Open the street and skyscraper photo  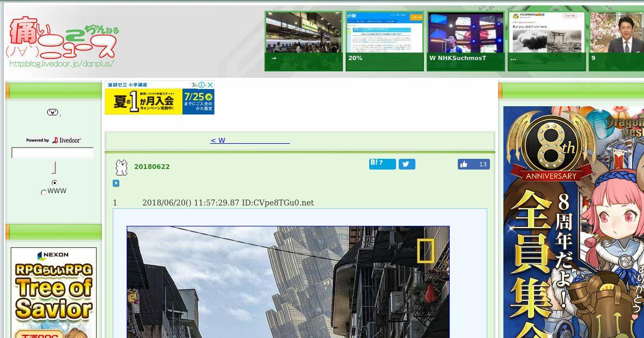pos(288,282)
